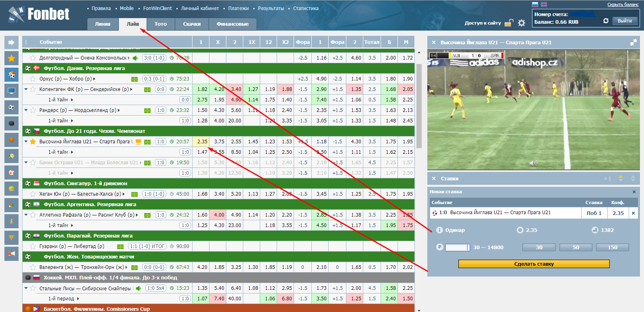644x312 pixels.
Task: Open the Платежи link
Action: (238, 8)
